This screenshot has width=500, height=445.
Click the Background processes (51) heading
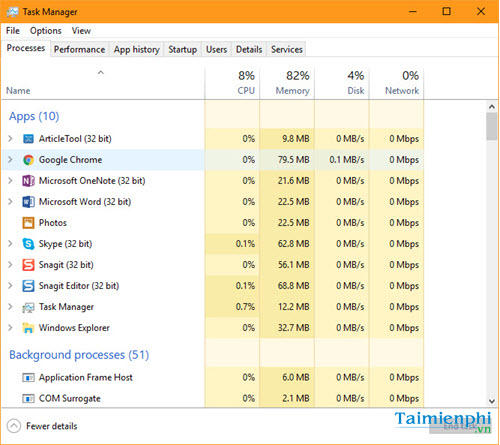pyautogui.click(x=79, y=355)
